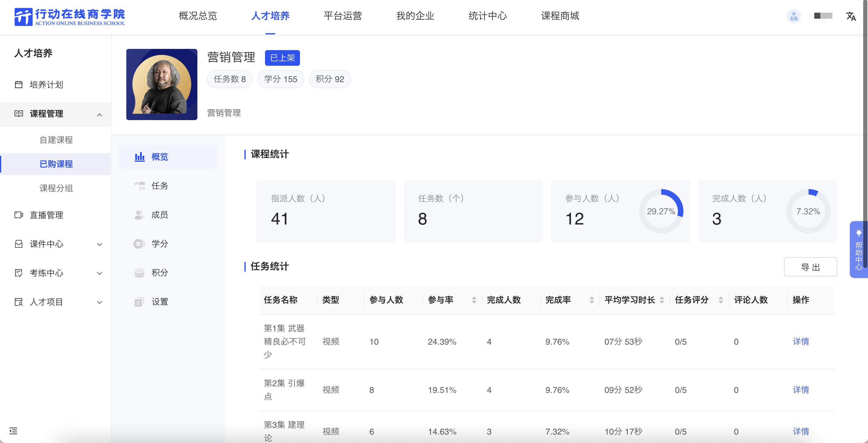Open 详情 for 第3集 建理论
Image resolution: width=868 pixels, height=443 pixels.
[801, 432]
